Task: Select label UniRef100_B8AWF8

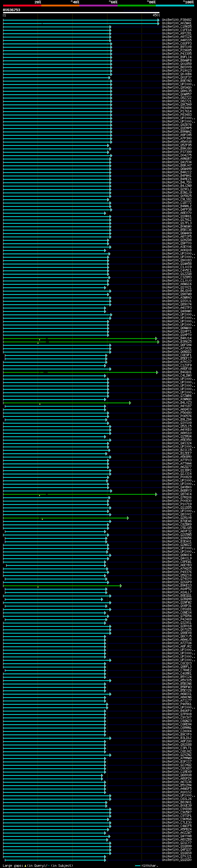Action: tap(177, 60)
